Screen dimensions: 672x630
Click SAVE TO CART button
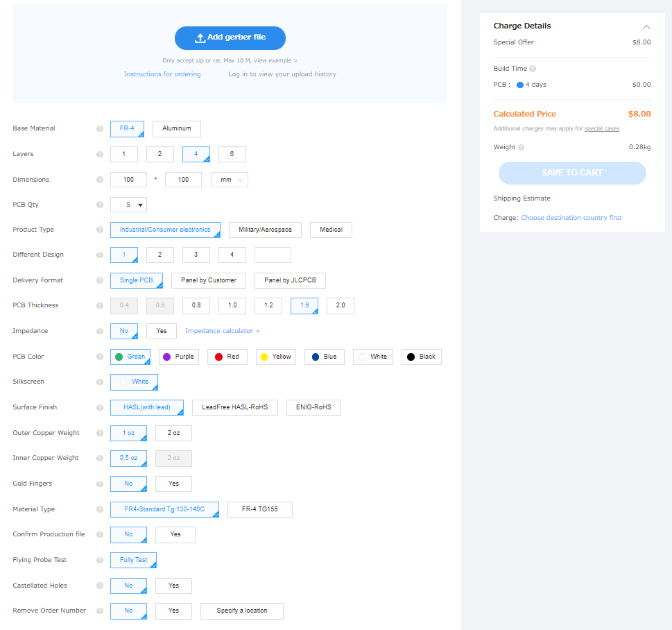(x=572, y=173)
